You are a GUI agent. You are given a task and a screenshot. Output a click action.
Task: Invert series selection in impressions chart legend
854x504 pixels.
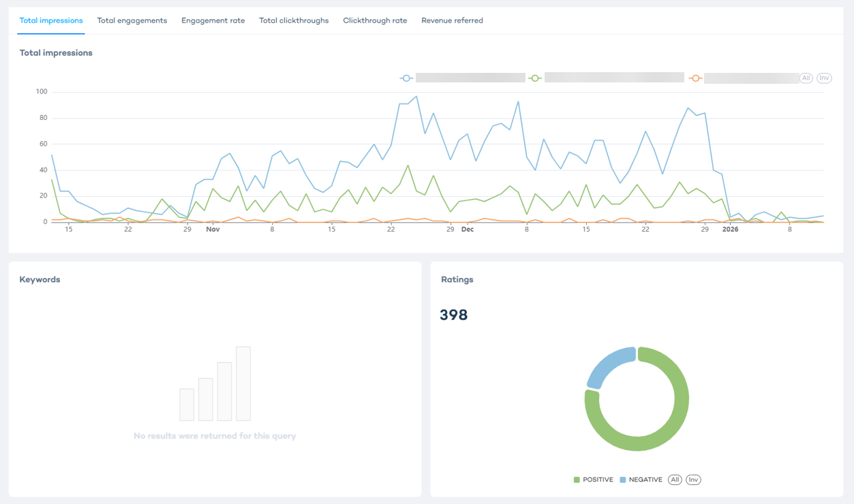pyautogui.click(x=824, y=78)
